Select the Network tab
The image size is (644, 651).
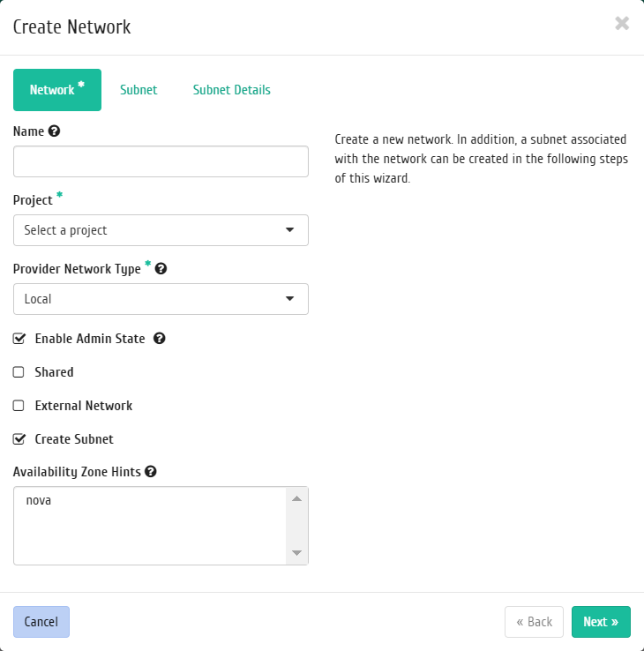(x=57, y=90)
